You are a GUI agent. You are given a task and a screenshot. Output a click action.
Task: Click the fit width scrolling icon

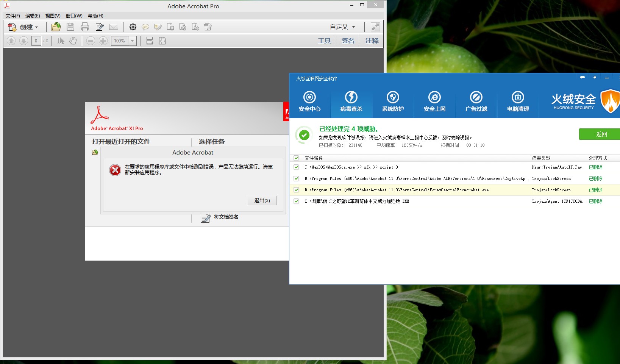click(150, 41)
